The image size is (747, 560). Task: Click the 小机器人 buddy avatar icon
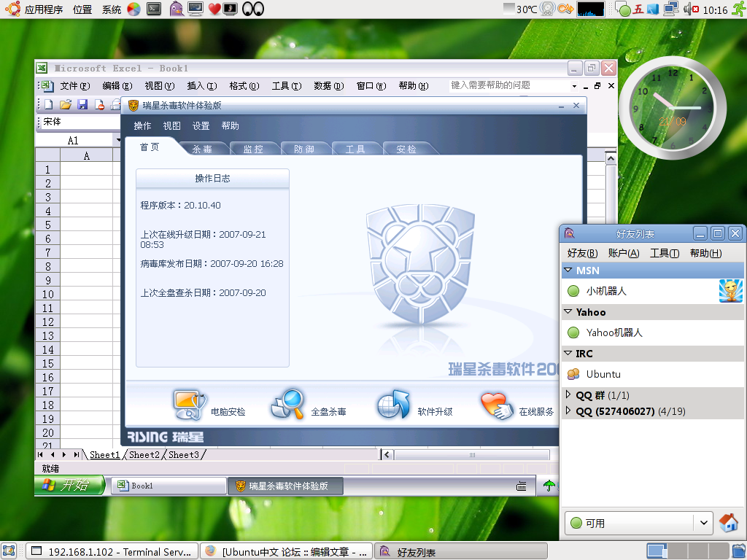(x=731, y=291)
